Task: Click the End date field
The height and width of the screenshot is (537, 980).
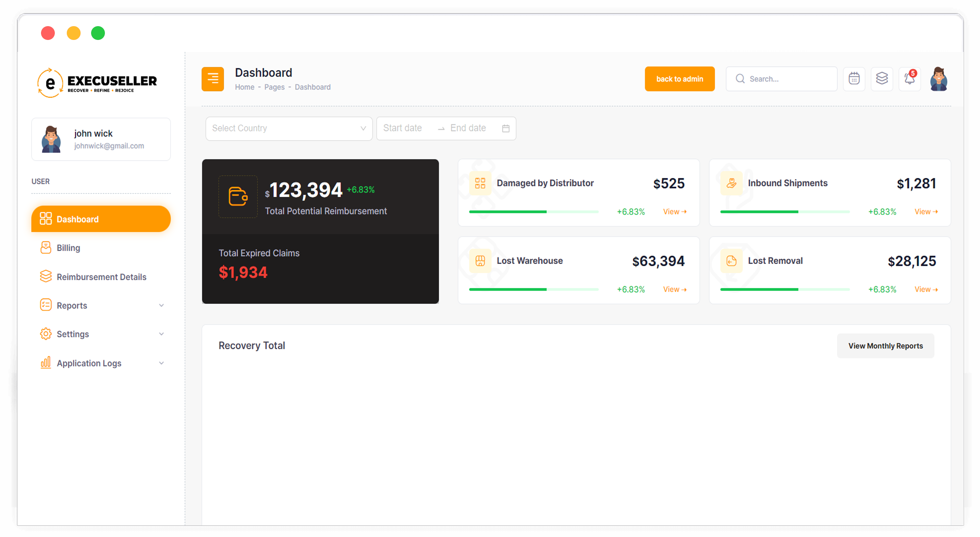Action: coord(468,128)
